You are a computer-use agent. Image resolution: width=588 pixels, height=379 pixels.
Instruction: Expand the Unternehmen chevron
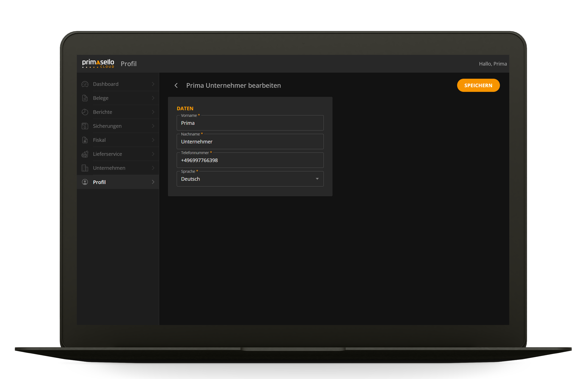[x=153, y=168]
